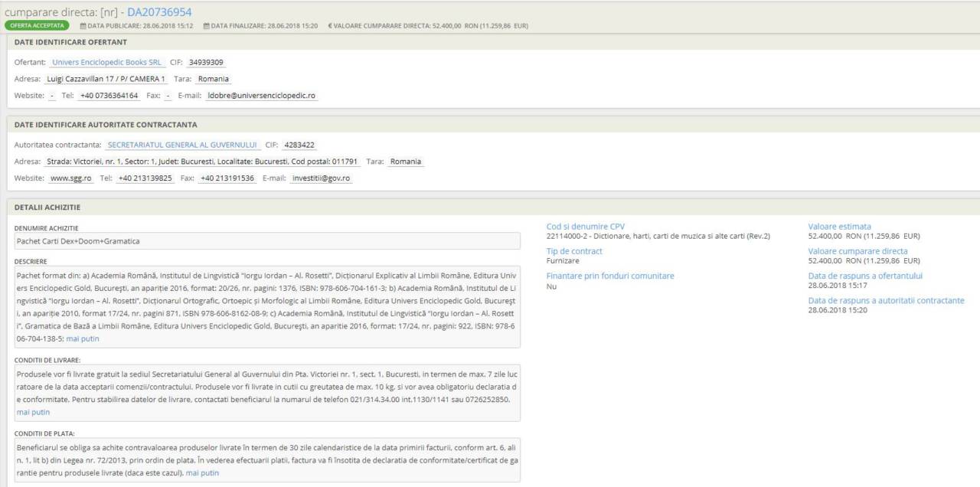This screenshot has width=980, height=487.
Task: Click the Detalii Achizitie section header
Action: 47,207
